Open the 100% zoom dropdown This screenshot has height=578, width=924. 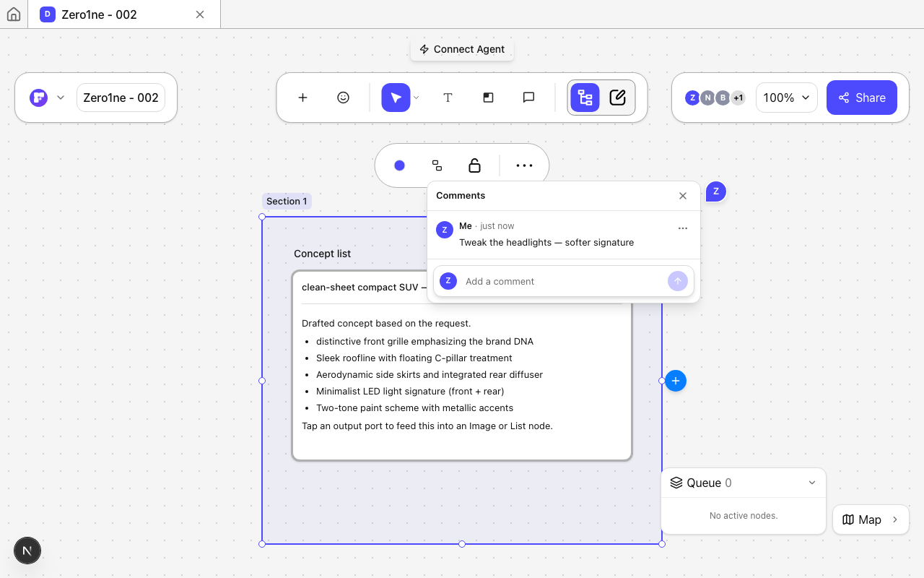[787, 98]
